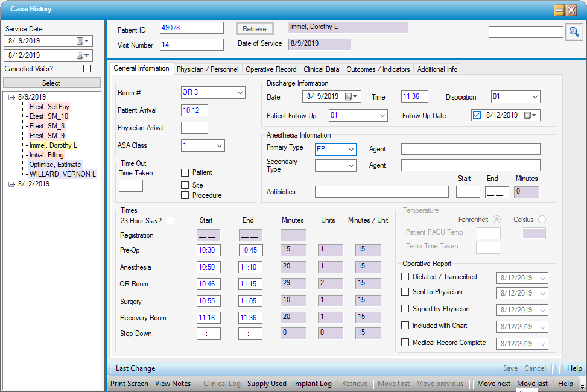Collapse the 8/9/2019 tree node
This screenshot has height=392, width=587.
[x=11, y=97]
